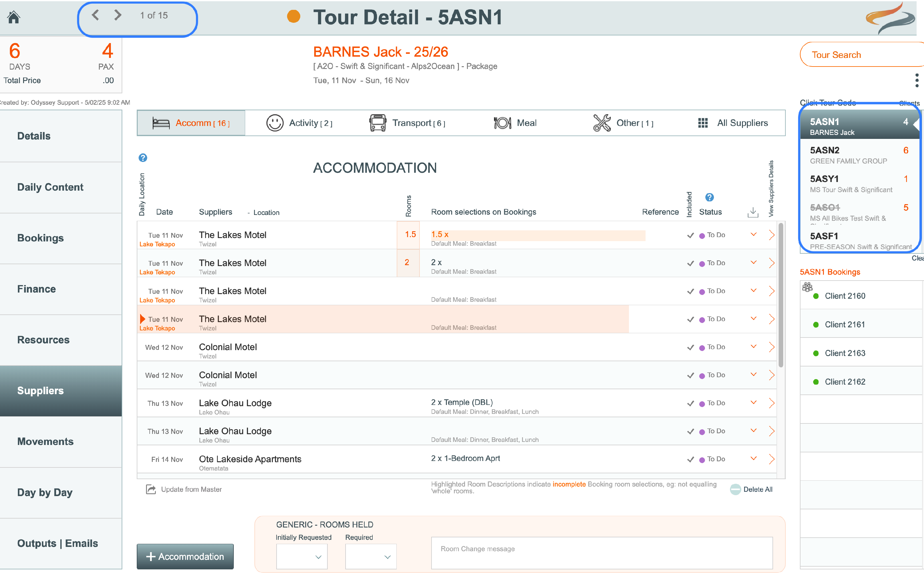924x574 pixels.
Task: Click the blue help icon above Daily Location
Action: 143,158
